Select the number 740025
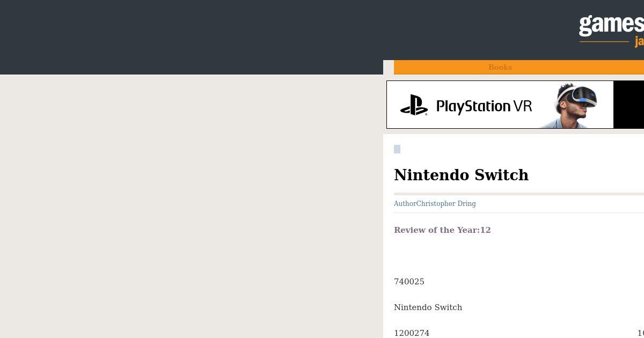644x338 pixels. pyautogui.click(x=409, y=282)
